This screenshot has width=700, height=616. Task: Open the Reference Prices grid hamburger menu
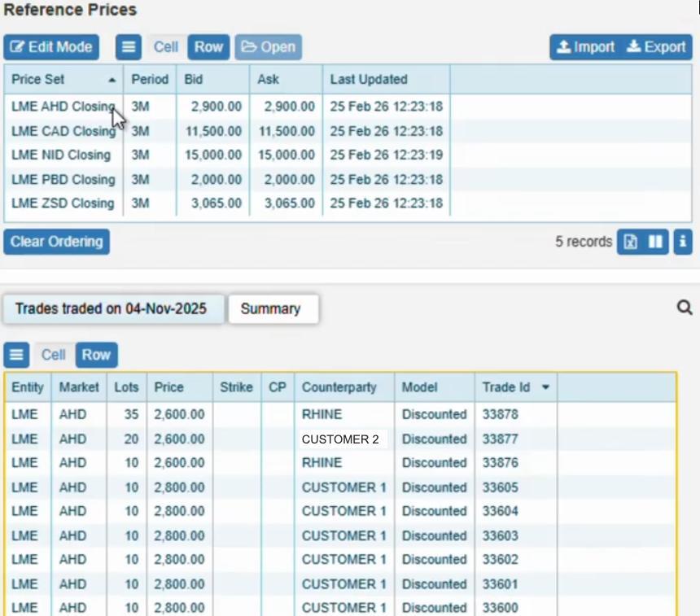(129, 47)
